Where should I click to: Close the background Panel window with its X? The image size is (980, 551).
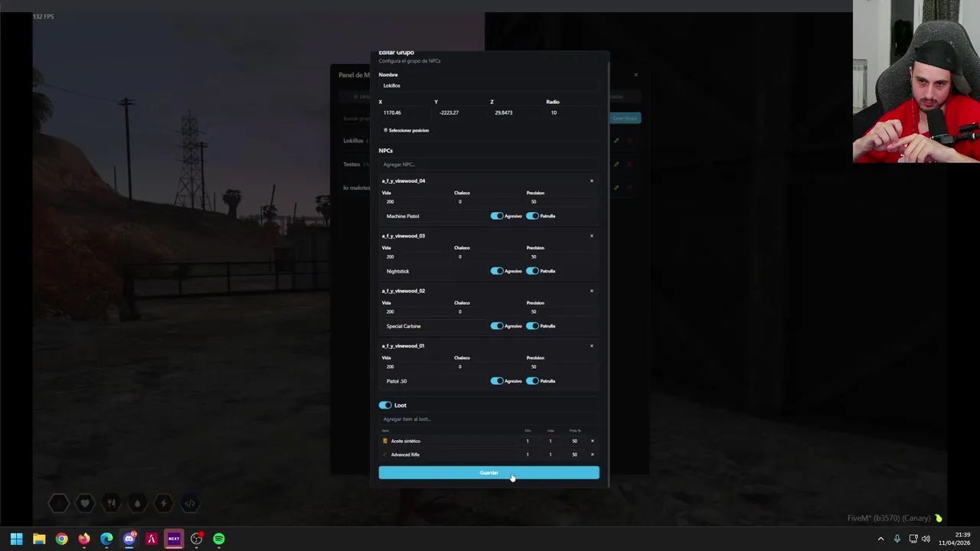click(x=635, y=75)
